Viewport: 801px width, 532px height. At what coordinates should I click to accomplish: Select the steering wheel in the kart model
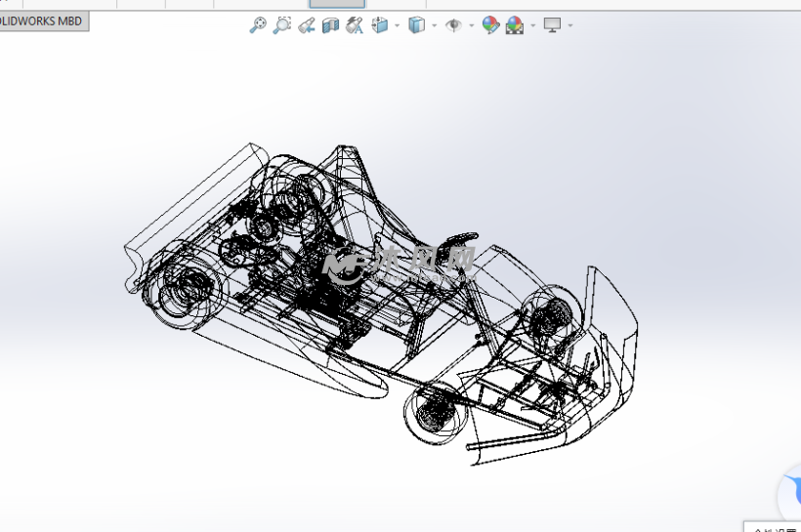tap(458, 239)
